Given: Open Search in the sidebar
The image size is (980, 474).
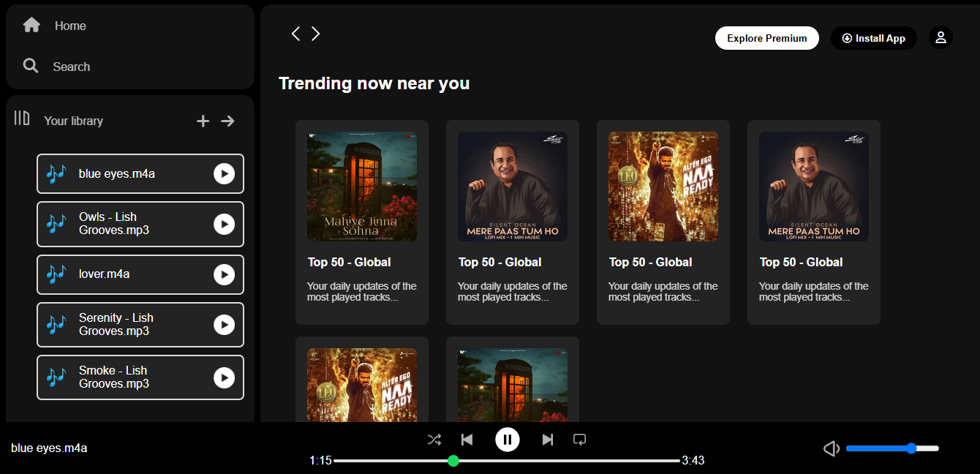Looking at the screenshot, I should [x=71, y=67].
